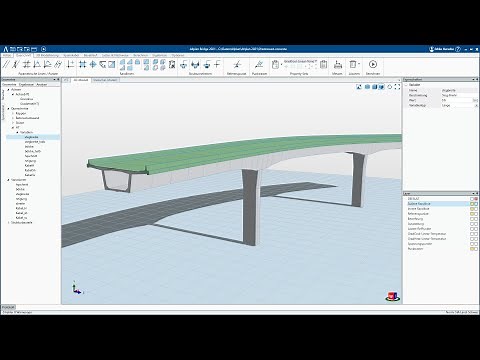
Task: Collapse the Querschnitte tree node
Action: click(x=9, y=109)
